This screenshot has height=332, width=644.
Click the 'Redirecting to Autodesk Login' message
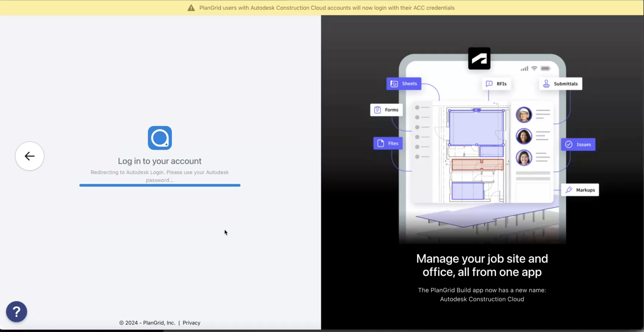(x=160, y=176)
